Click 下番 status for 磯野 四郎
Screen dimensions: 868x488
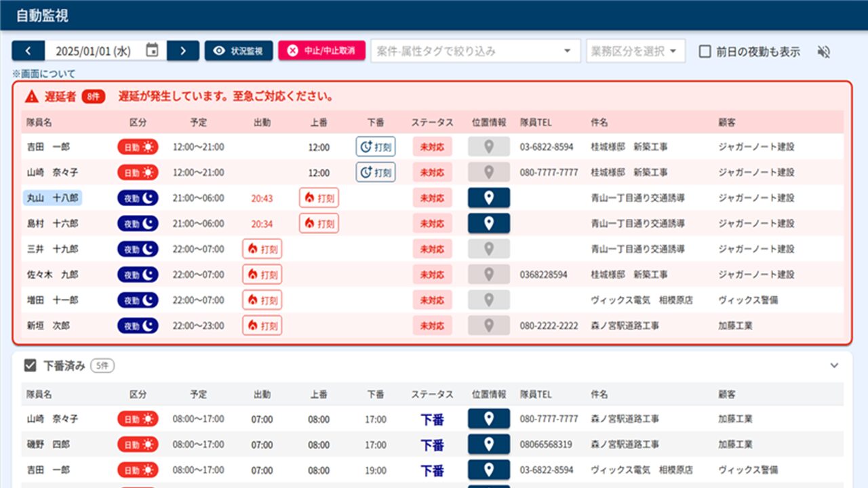pyautogui.click(x=432, y=445)
